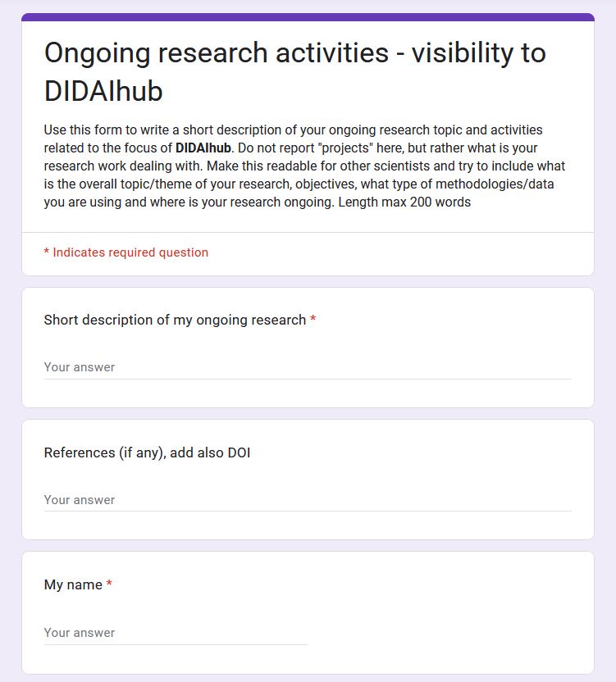Click 'DIDAIhub' in the form title
The image size is (616, 682).
[103, 91]
